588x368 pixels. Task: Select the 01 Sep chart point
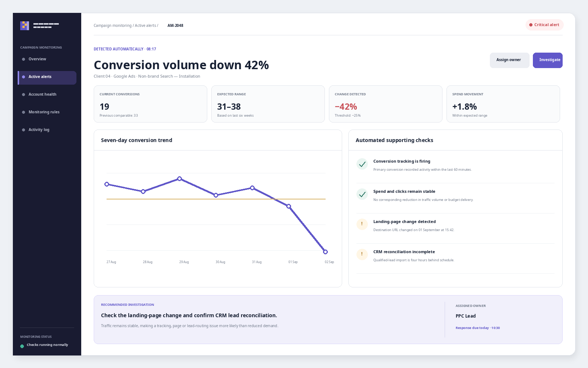tap(288, 206)
